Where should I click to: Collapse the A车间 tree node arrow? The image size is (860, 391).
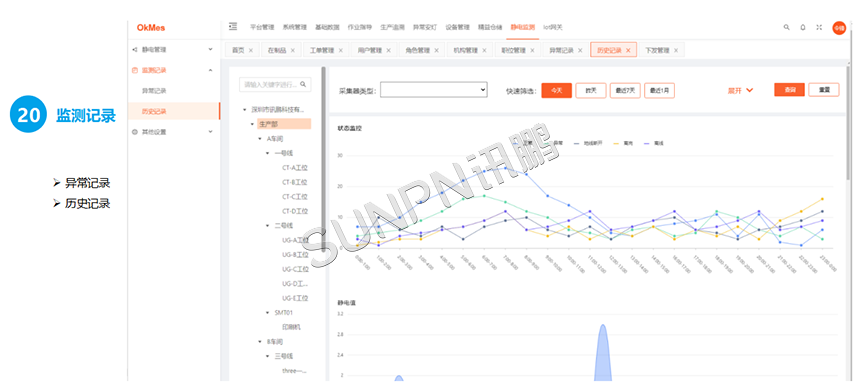coord(260,139)
